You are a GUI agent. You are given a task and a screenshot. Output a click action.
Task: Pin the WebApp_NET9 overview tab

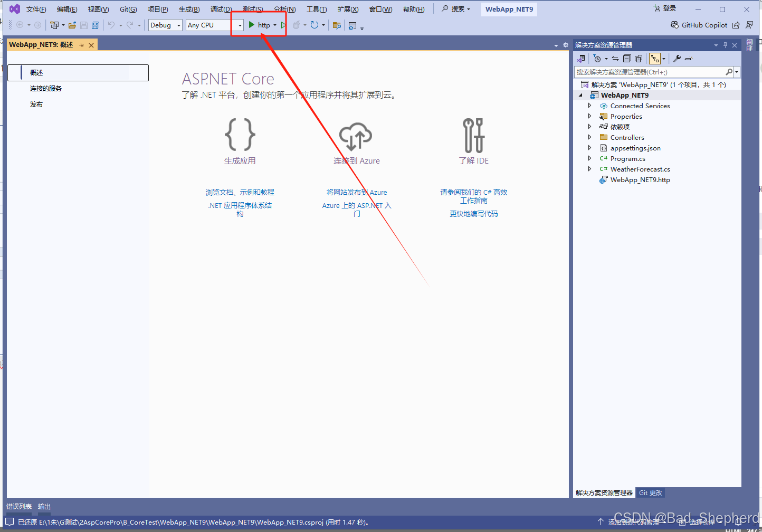pos(81,45)
